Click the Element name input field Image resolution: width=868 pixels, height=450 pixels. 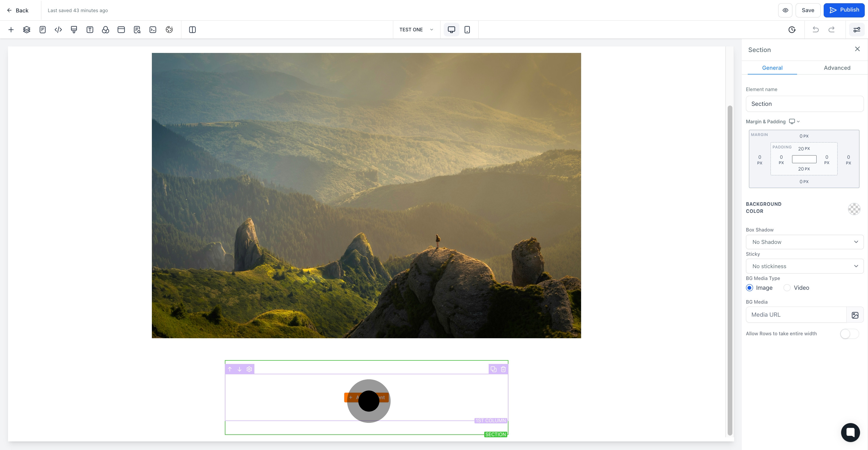point(805,104)
